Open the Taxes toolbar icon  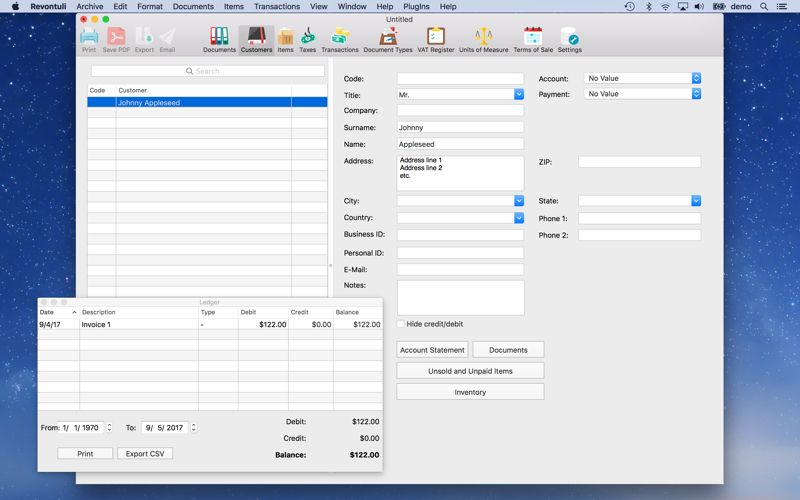(307, 40)
